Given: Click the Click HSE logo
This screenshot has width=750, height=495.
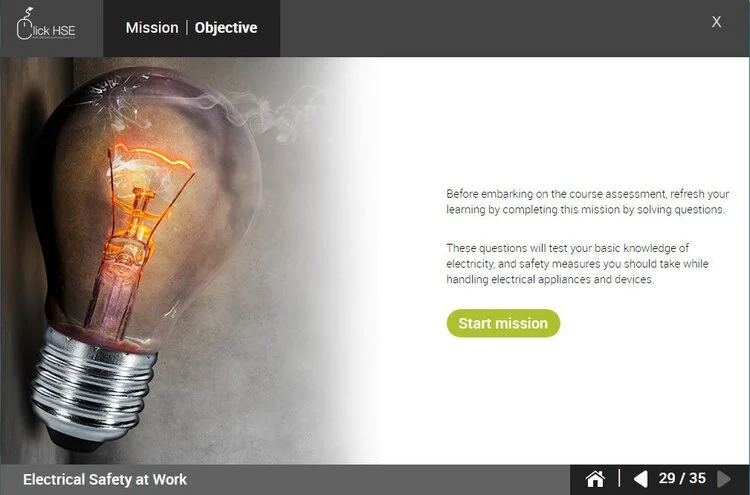Looking at the screenshot, I should (x=46, y=24).
